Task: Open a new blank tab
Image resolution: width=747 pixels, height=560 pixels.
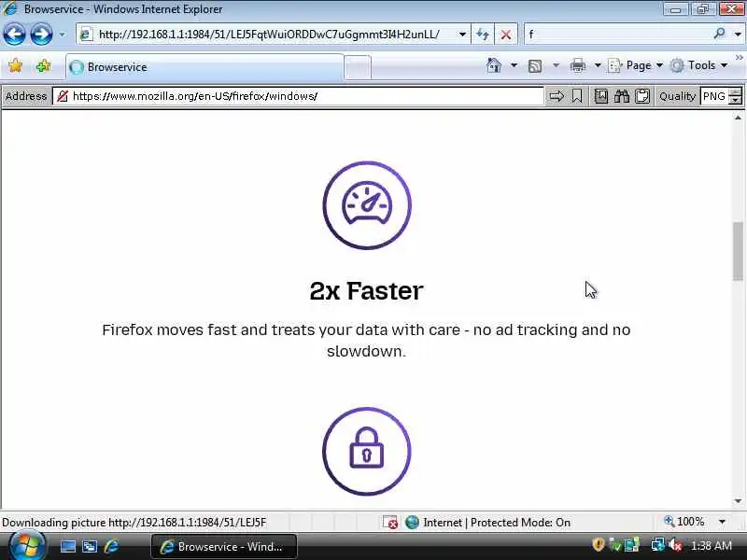Action: tap(358, 67)
